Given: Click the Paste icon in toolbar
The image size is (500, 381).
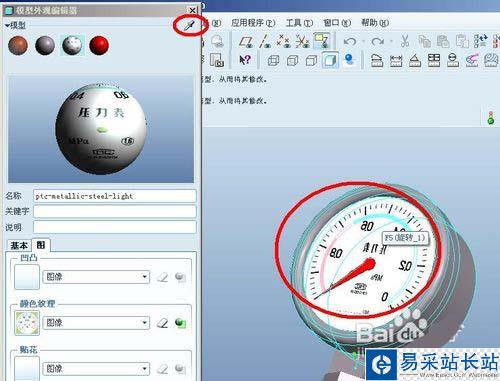Looking at the screenshot, I should point(443,41).
